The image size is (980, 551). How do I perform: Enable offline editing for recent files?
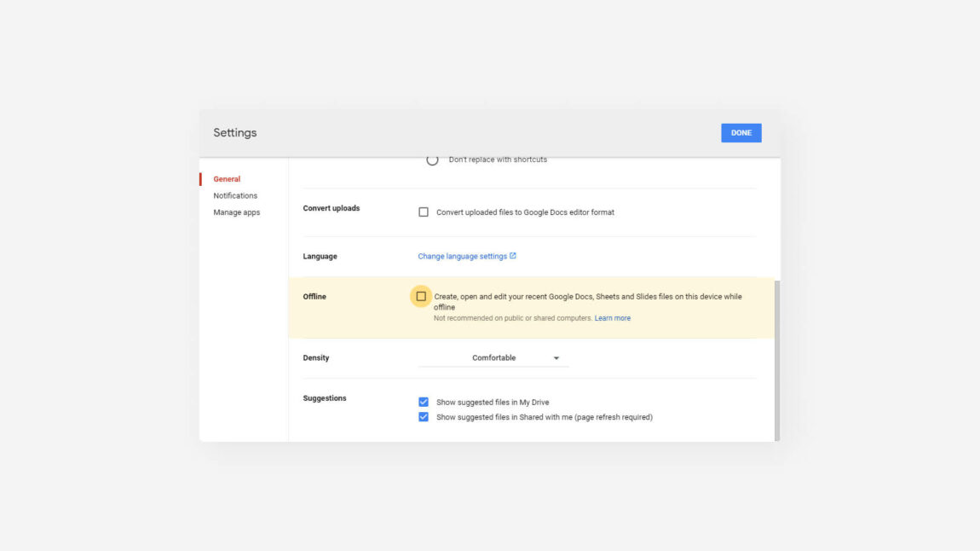tap(421, 295)
